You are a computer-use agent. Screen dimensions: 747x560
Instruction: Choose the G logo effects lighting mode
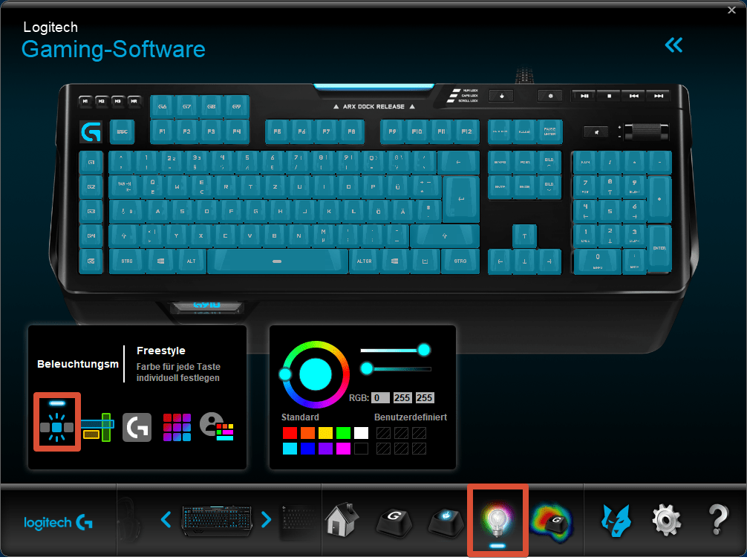(x=137, y=427)
